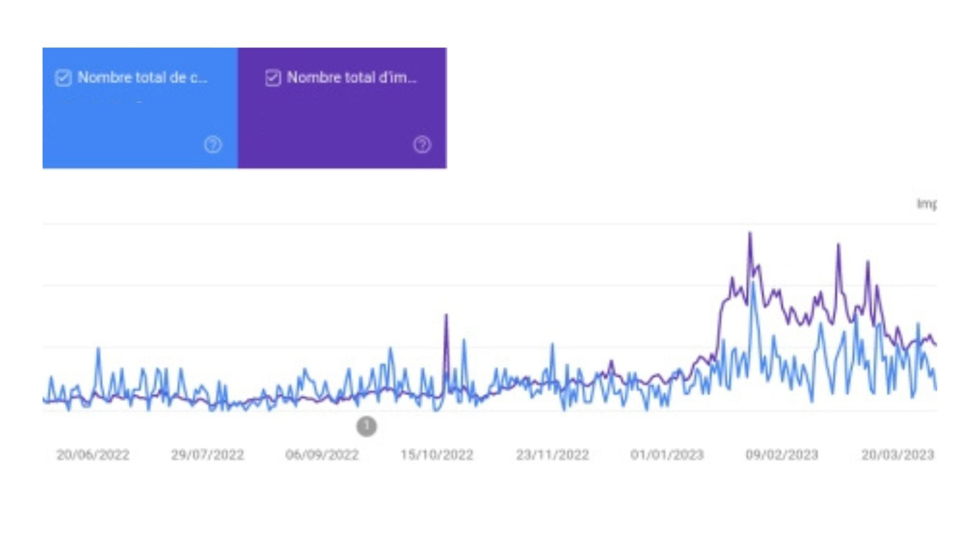Image resolution: width=980 pixels, height=551 pixels.
Task: Click the 06/09/2022 axis date label
Action: [x=322, y=455]
